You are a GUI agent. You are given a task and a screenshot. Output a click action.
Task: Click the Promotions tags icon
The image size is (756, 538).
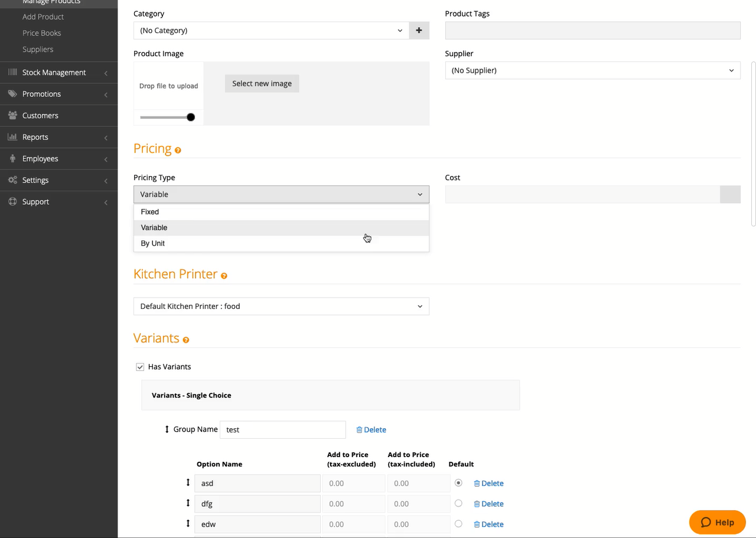point(12,94)
